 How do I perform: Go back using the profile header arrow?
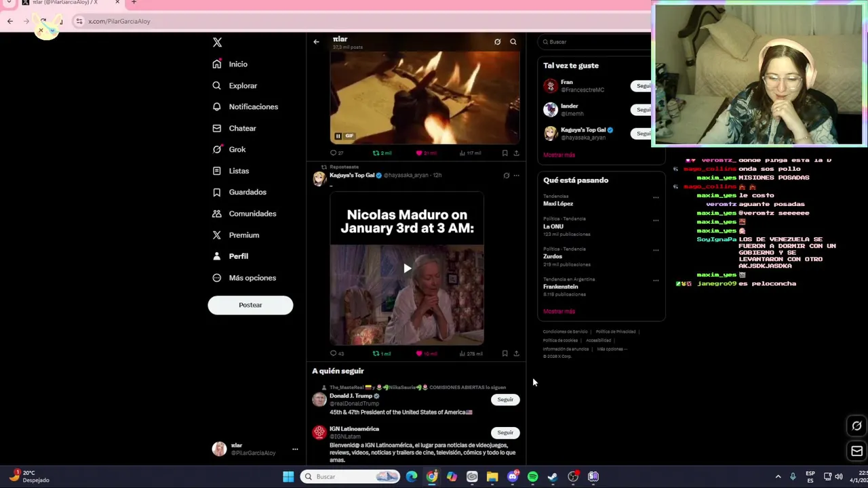point(316,42)
